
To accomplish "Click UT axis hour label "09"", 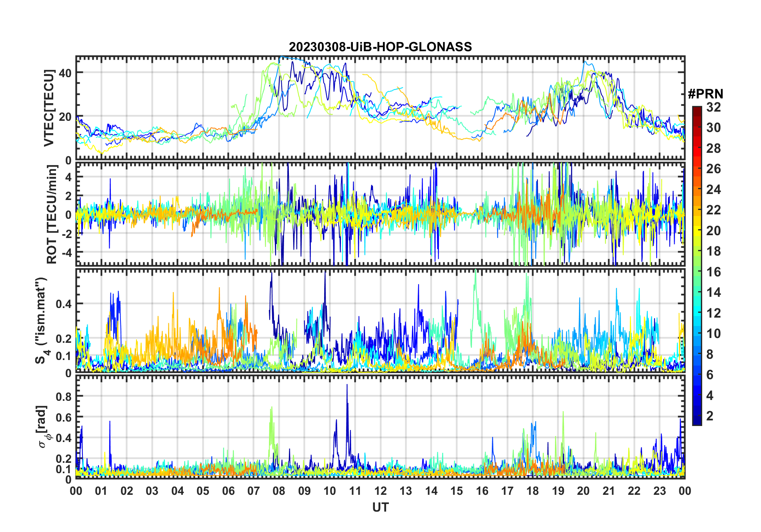I will [x=304, y=491].
